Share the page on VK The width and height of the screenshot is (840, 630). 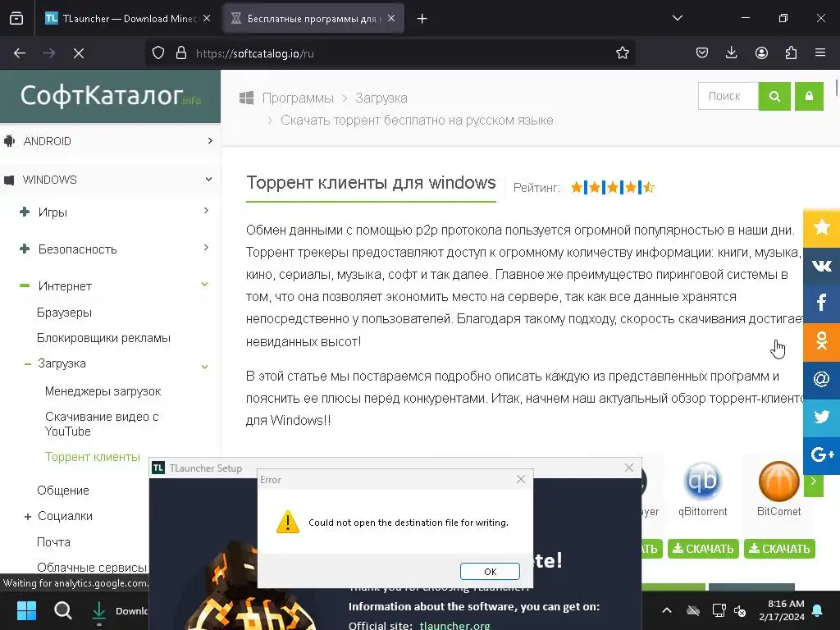pos(821,265)
